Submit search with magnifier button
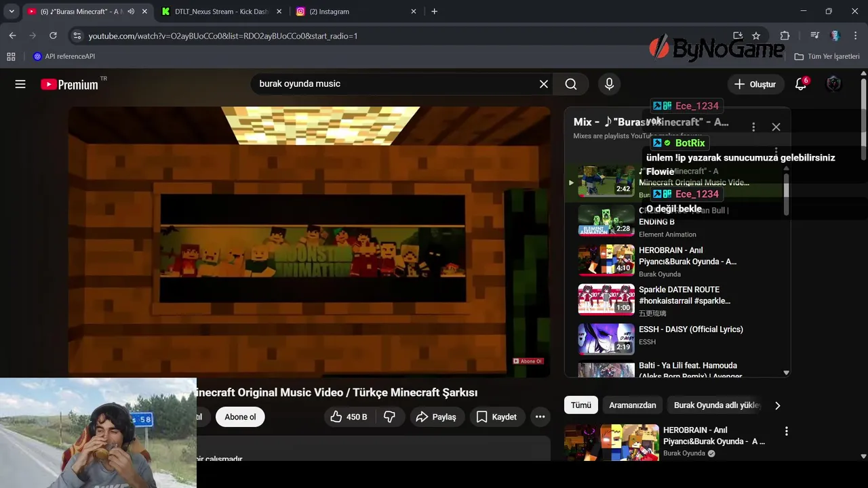The height and width of the screenshot is (488, 868). [571, 84]
